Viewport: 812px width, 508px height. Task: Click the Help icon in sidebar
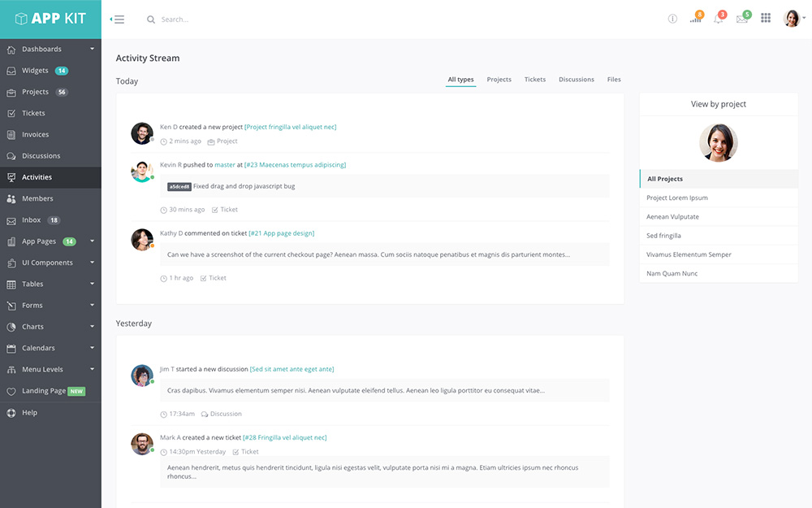(11, 413)
